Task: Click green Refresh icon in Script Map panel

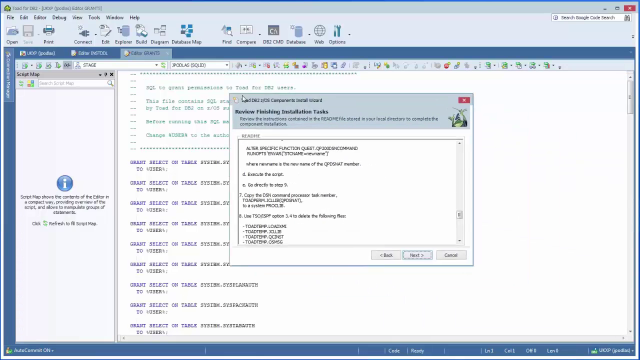Action: tap(21, 83)
